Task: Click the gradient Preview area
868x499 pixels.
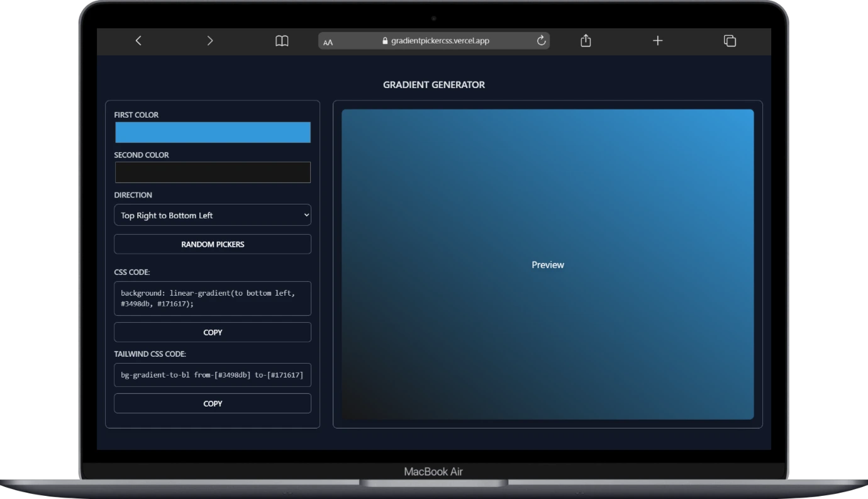Action: coord(547,264)
